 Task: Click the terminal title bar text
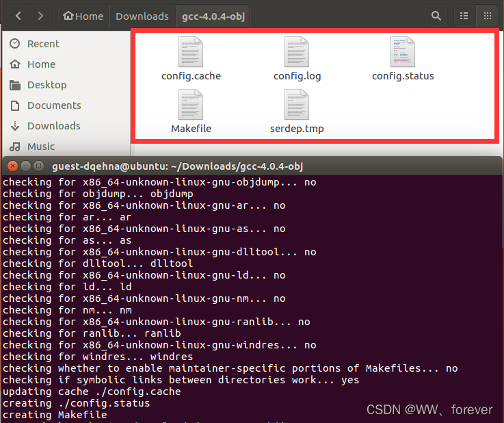click(177, 166)
